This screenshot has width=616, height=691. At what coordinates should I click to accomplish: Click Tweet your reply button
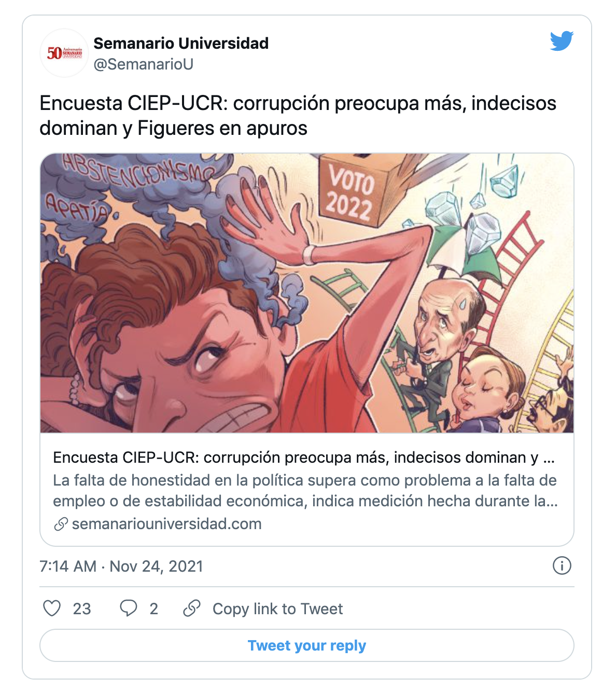(307, 645)
